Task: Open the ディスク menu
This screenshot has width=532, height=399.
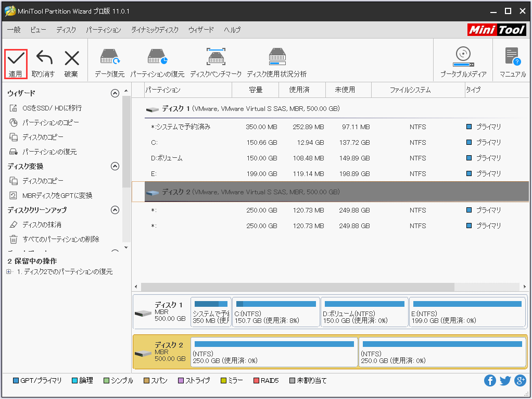Action: click(x=66, y=30)
